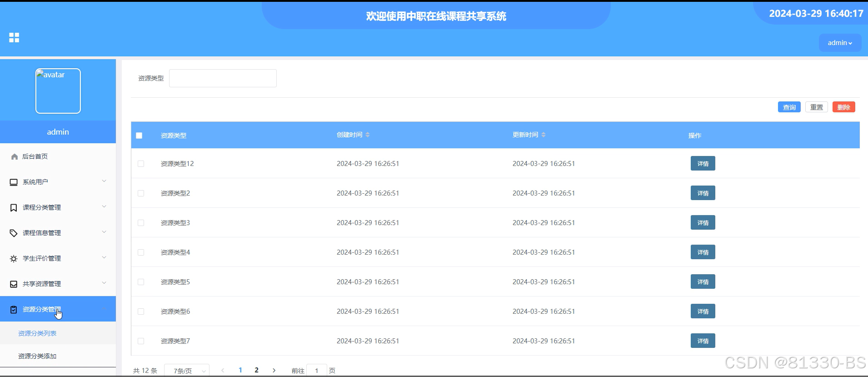Expand the 课程信息管理 menu chevron

click(x=104, y=232)
